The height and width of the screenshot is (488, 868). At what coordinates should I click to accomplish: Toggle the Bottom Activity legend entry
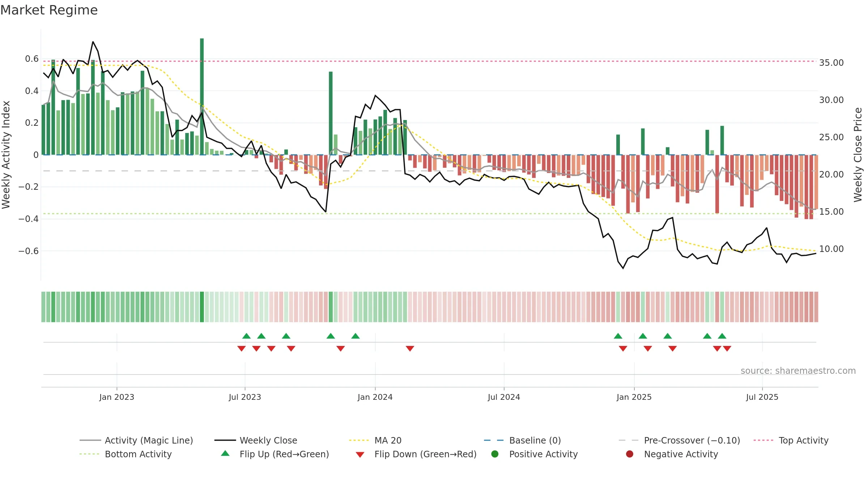pos(125,454)
